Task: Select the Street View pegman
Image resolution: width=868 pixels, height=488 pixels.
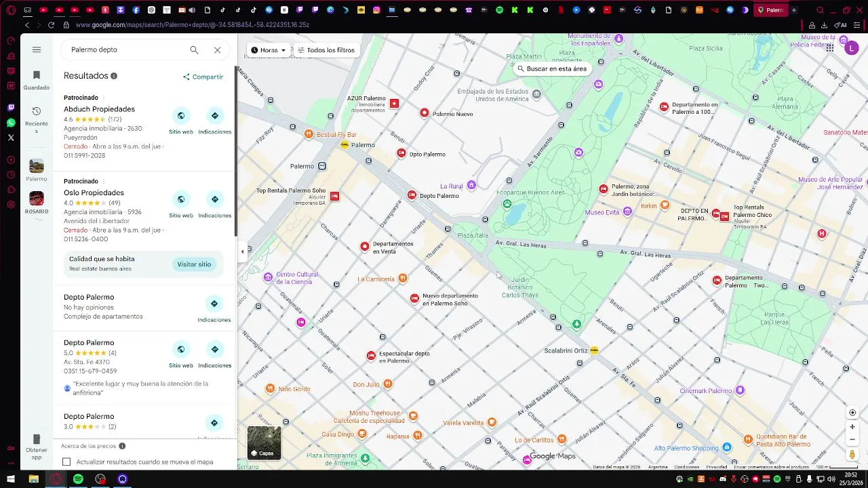Action: [x=852, y=455]
